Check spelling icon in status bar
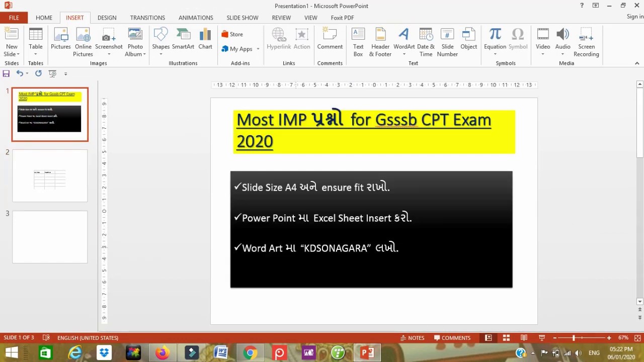The width and height of the screenshot is (644, 362). (x=46, y=338)
